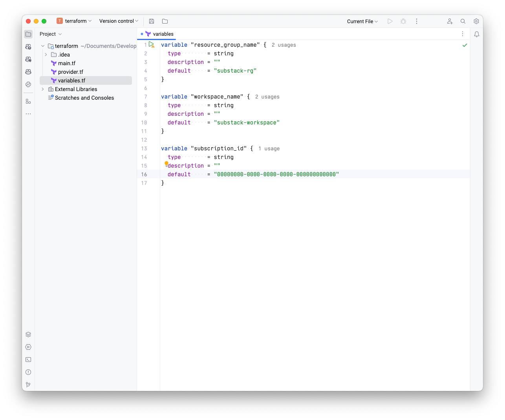
Task: Click the "subscription_id" variable name
Action: [x=219, y=148]
